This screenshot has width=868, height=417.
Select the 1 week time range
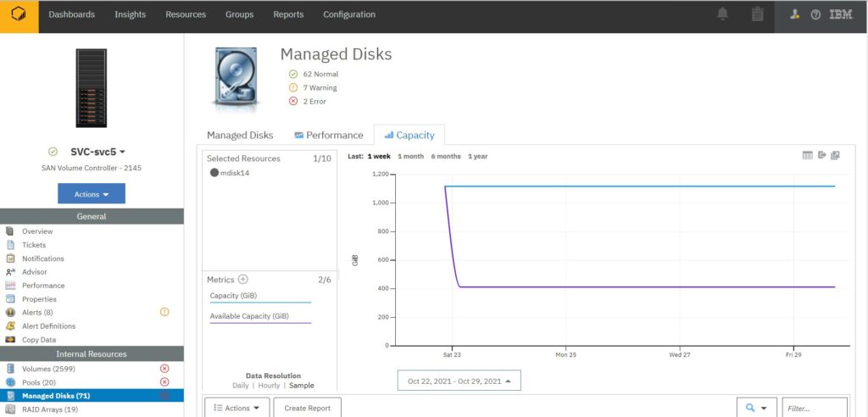click(x=379, y=157)
